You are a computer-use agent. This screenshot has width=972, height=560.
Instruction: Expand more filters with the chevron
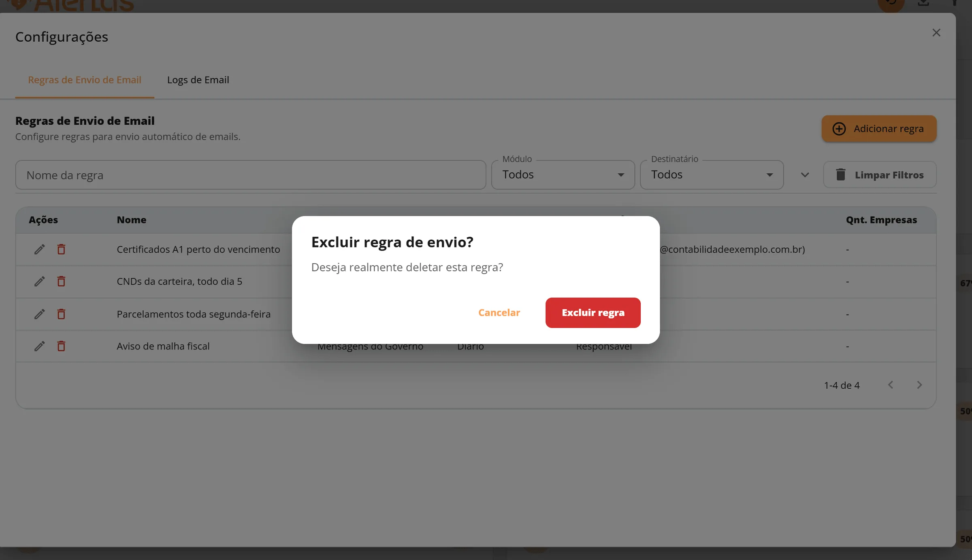pos(805,175)
